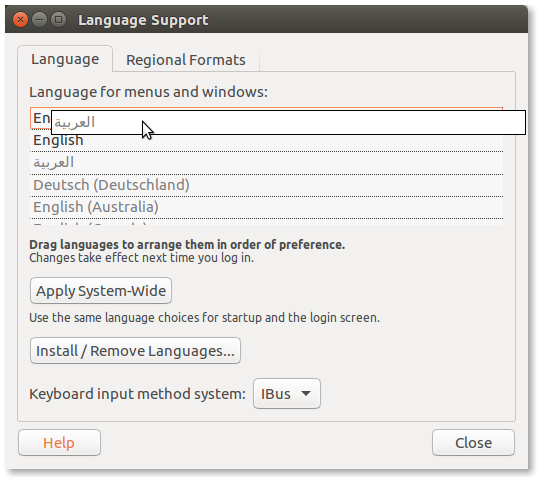Select the bold English entry below the highlighted row

pos(266,140)
